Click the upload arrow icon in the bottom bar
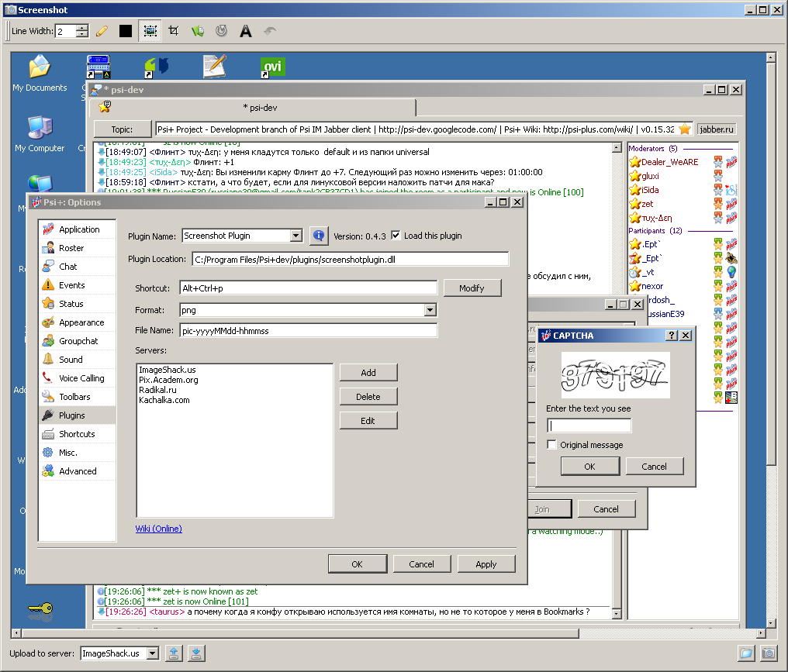 174,653
